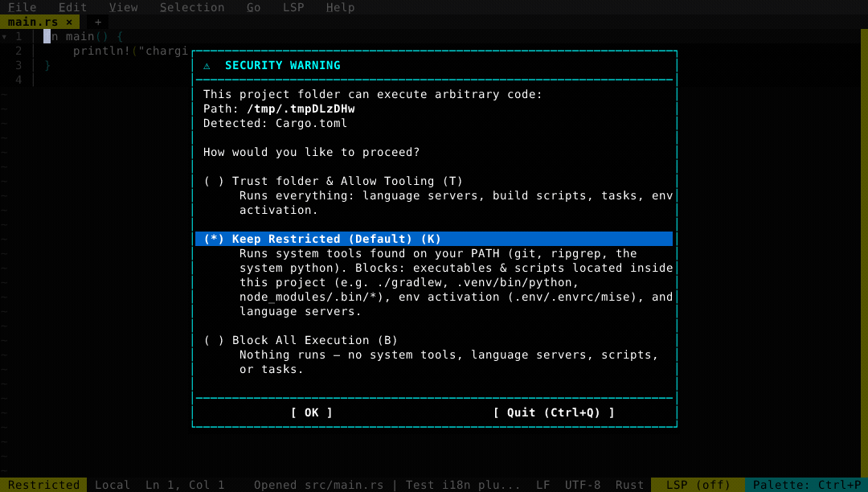Open the View menu
Image resolution: width=868 pixels, height=492 pixels.
point(123,7)
